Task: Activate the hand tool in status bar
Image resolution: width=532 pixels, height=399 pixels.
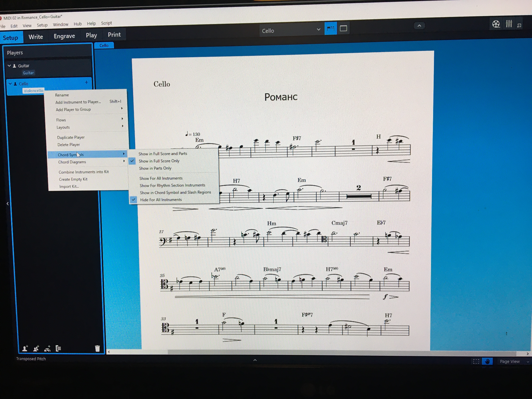Action: (487, 361)
